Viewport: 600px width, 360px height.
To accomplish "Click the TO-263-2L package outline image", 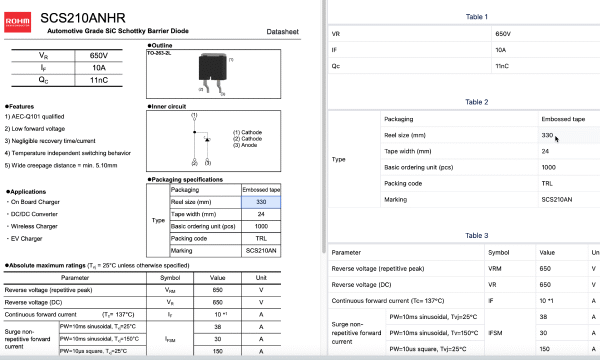I will point(214,74).
